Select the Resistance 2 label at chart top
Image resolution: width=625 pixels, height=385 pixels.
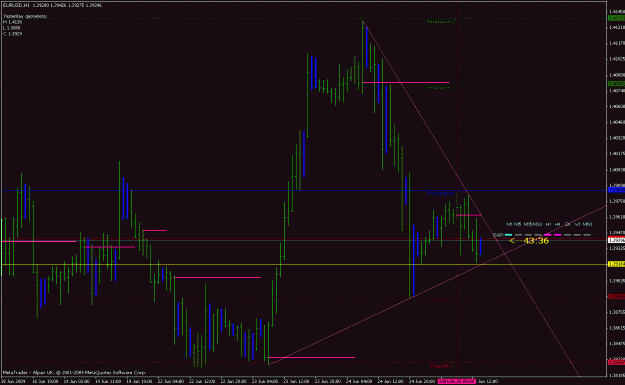[x=440, y=21]
